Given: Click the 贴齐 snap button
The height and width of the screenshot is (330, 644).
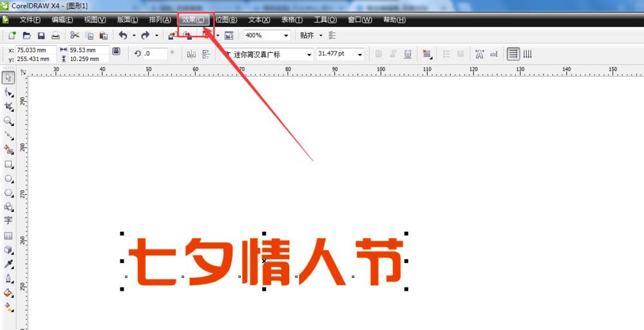Looking at the screenshot, I should 310,35.
